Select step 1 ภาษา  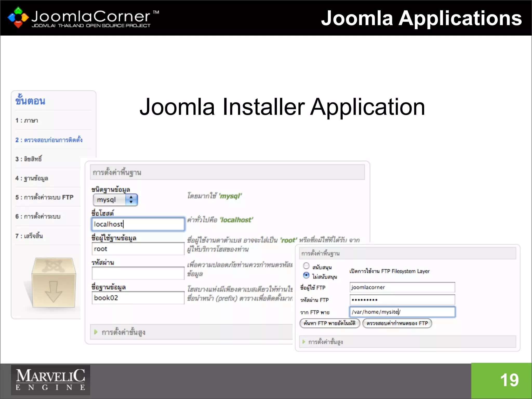(x=27, y=121)
